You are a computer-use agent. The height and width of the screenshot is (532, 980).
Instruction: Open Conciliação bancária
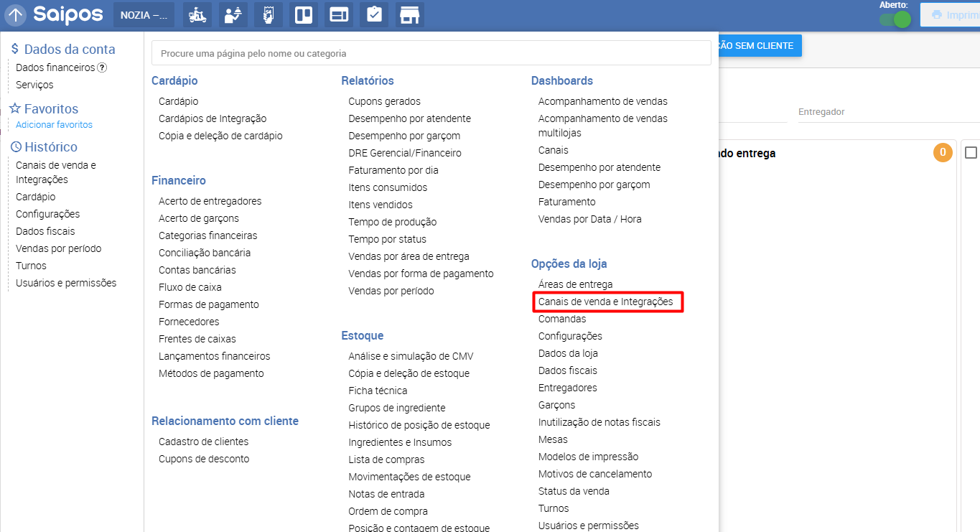[205, 253]
